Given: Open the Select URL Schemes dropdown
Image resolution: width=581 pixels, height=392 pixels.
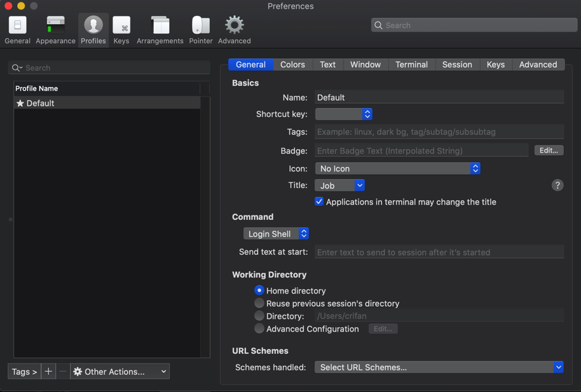Looking at the screenshot, I should click(x=439, y=367).
